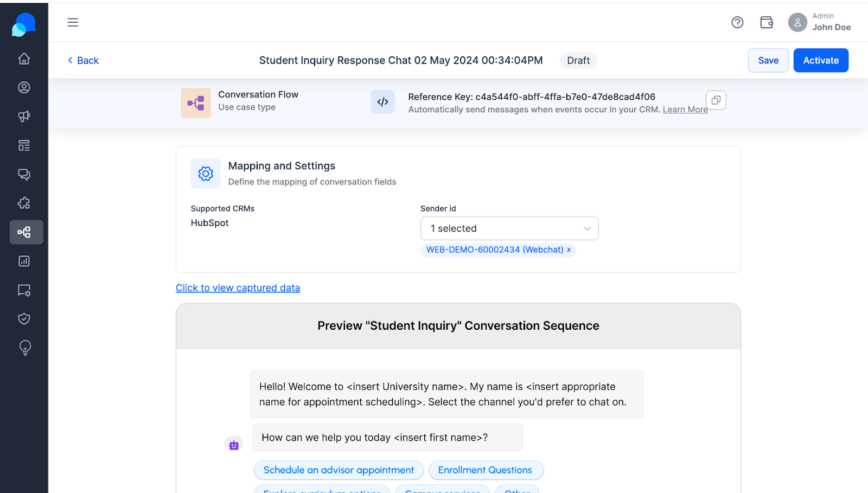
Task: Click to view captured data link
Action: (238, 288)
